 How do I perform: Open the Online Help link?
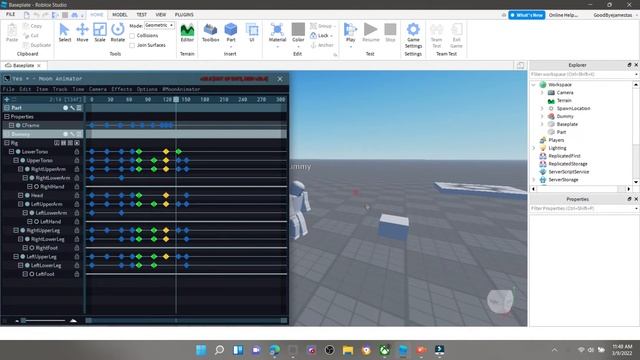coord(563,15)
